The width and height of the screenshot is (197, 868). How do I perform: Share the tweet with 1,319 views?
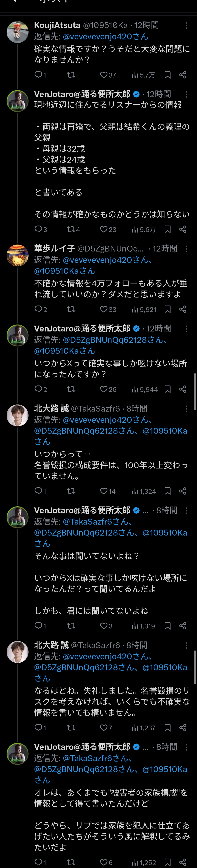point(183,626)
